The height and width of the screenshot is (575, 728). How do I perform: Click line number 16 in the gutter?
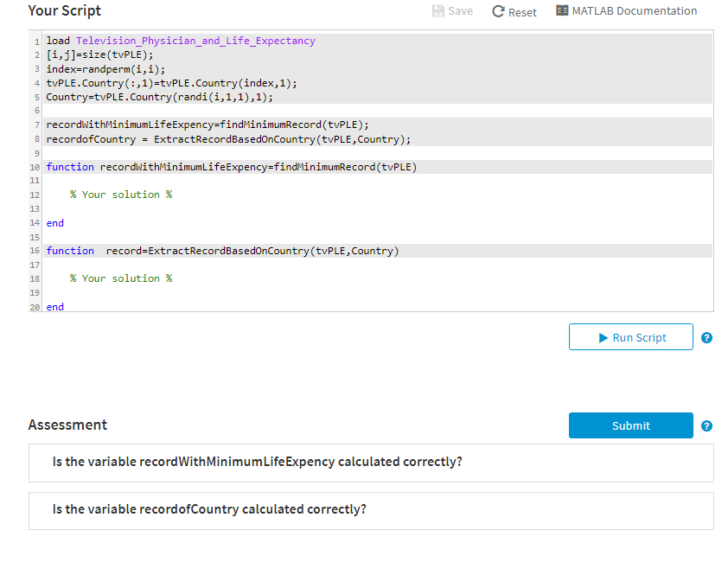tap(35, 251)
